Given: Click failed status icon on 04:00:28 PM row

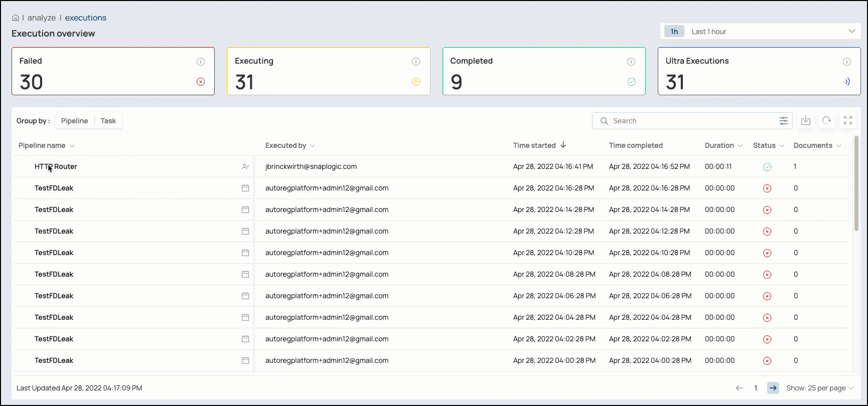Looking at the screenshot, I should click(x=767, y=361).
